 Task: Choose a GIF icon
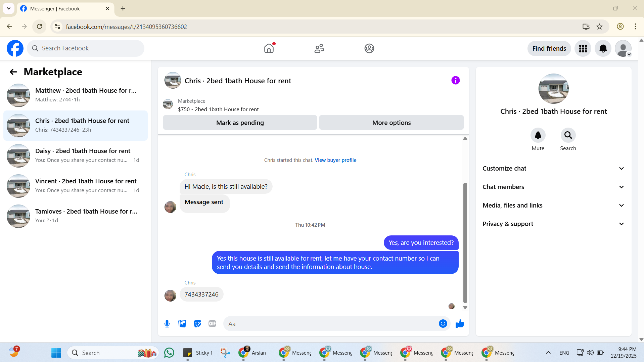pos(212,324)
